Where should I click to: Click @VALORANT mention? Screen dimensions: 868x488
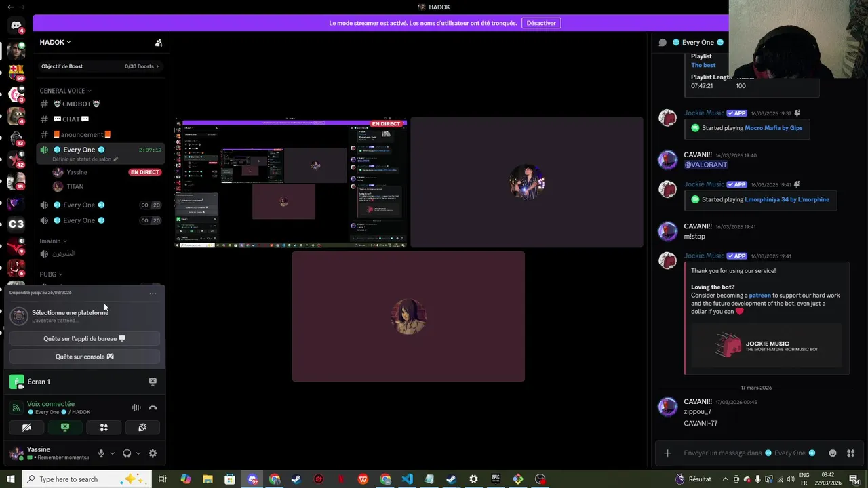tap(705, 165)
